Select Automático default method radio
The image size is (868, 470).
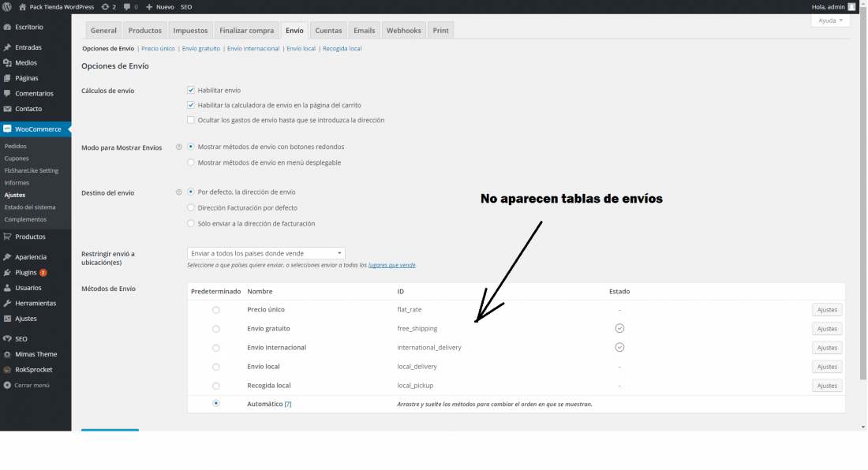pyautogui.click(x=216, y=403)
